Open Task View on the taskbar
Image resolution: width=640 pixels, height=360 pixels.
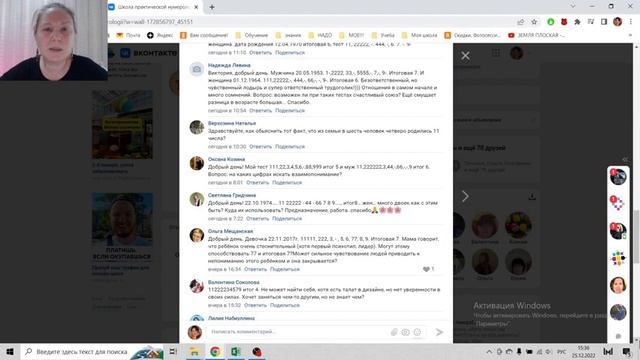173,352
